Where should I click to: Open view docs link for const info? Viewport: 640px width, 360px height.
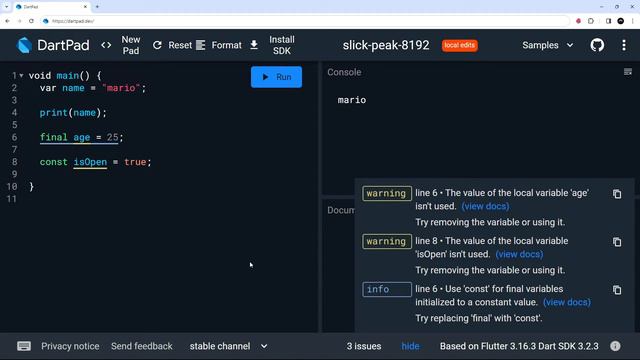(x=567, y=302)
